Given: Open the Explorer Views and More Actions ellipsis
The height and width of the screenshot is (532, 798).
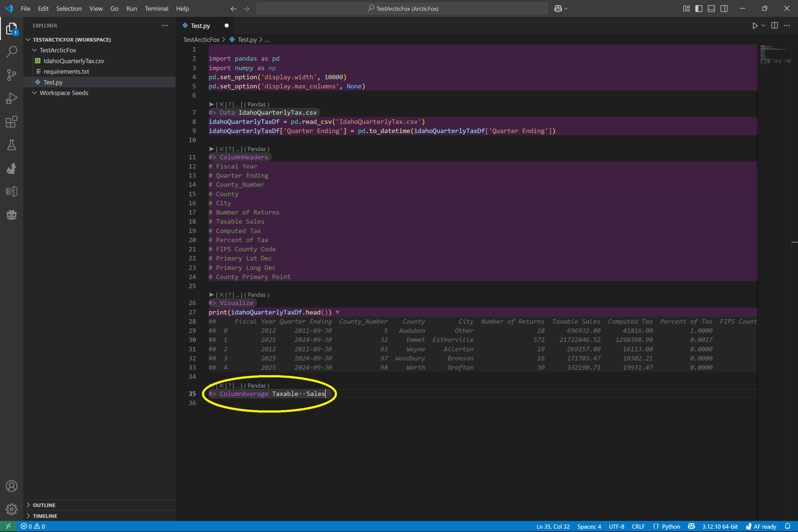Looking at the screenshot, I should 165,26.
